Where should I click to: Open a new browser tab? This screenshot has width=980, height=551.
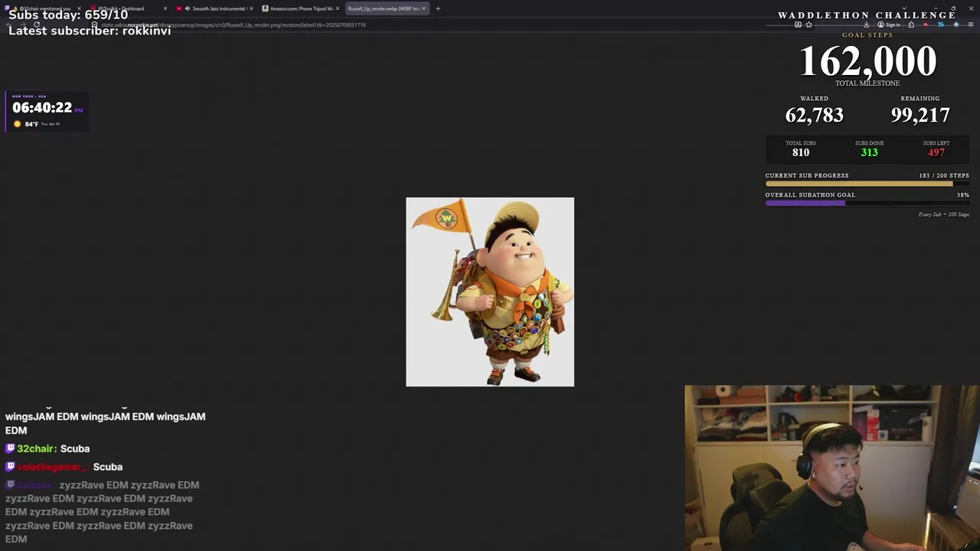point(438,8)
